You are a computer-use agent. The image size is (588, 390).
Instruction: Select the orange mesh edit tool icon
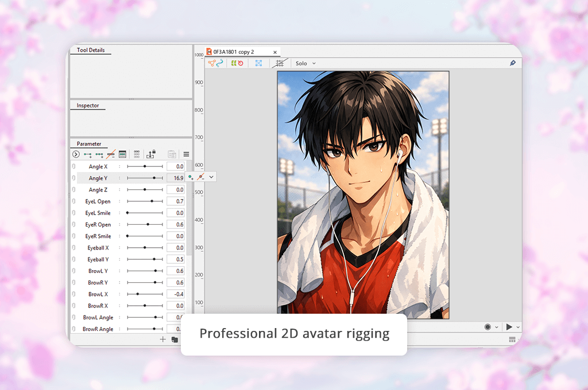pyautogui.click(x=211, y=63)
